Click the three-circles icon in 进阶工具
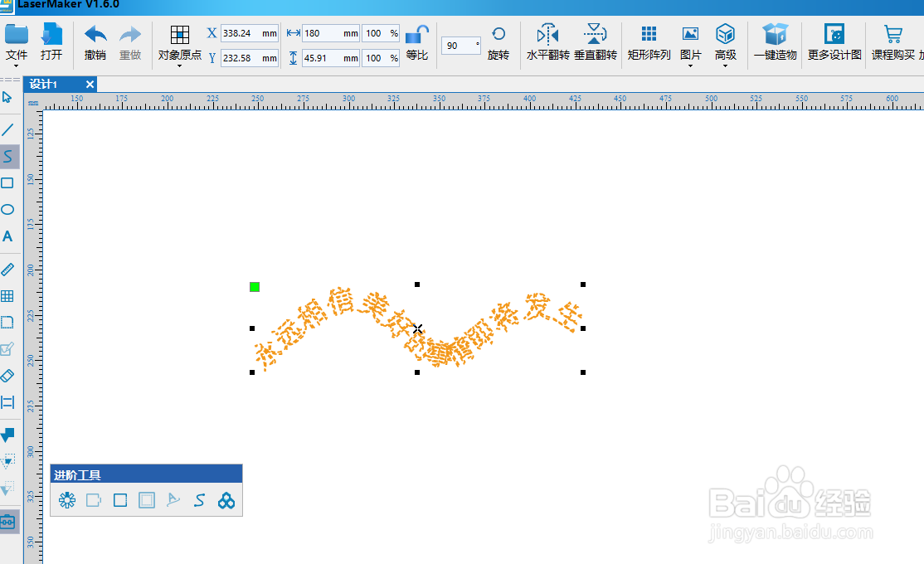Image resolution: width=924 pixels, height=564 pixels. (226, 500)
